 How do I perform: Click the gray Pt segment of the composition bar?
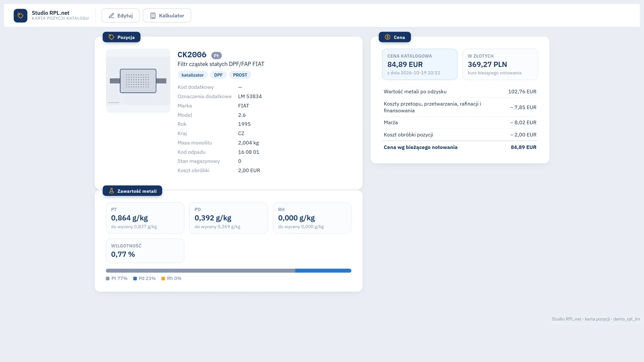tap(200, 271)
